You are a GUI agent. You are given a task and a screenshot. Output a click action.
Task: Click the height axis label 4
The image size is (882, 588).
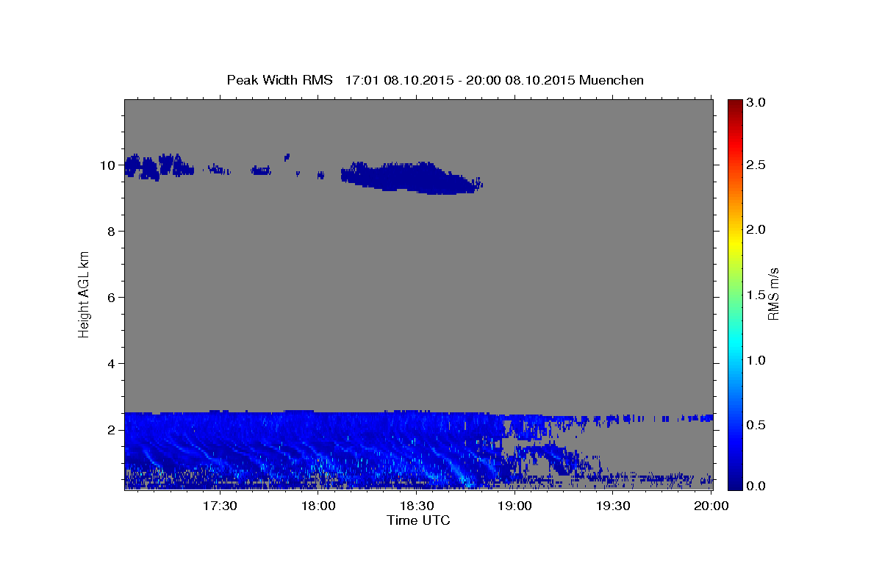[x=110, y=364]
